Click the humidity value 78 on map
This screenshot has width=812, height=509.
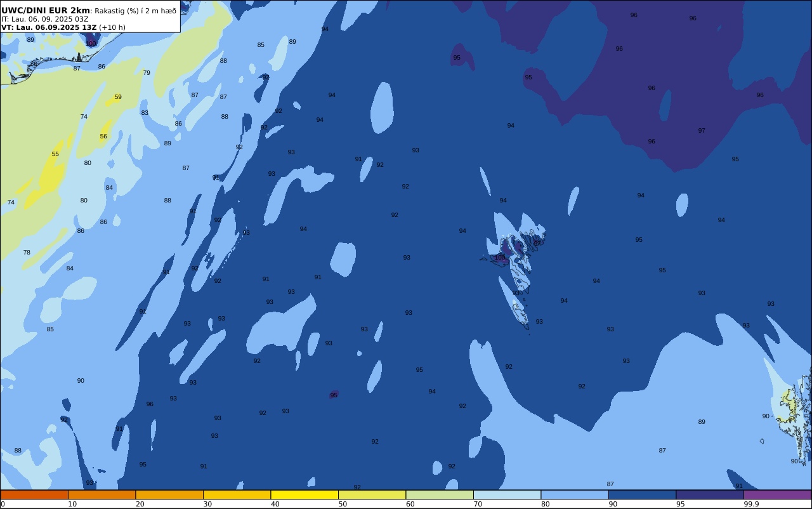[27, 253]
